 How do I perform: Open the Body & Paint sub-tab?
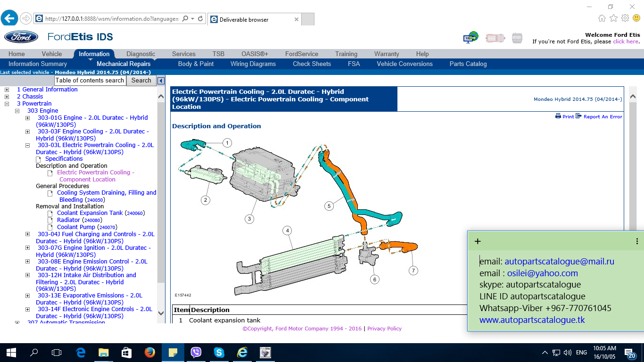196,64
